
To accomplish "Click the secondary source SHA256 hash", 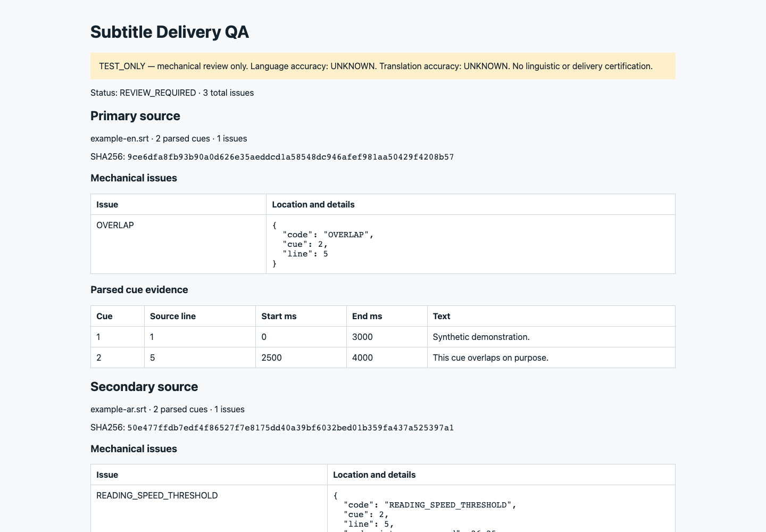I will tap(290, 428).
